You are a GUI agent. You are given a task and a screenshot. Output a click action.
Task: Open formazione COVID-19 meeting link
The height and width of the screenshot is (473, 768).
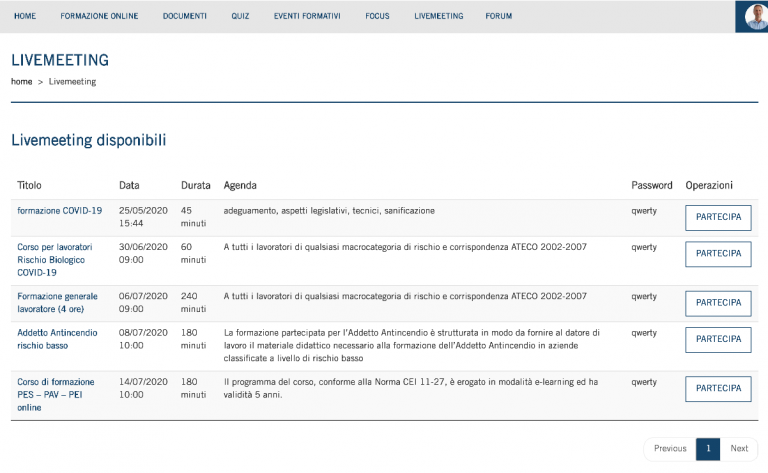pyautogui.click(x=60, y=211)
